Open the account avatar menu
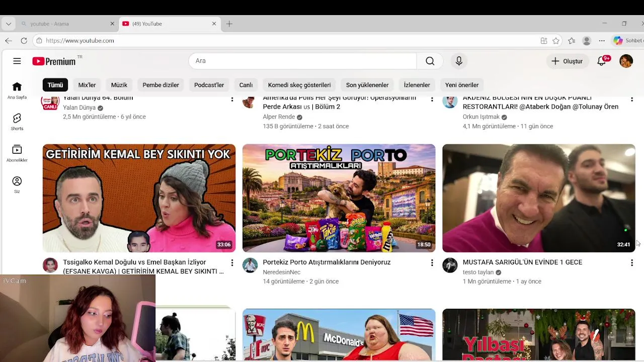This screenshot has width=644, height=362. 626,61
